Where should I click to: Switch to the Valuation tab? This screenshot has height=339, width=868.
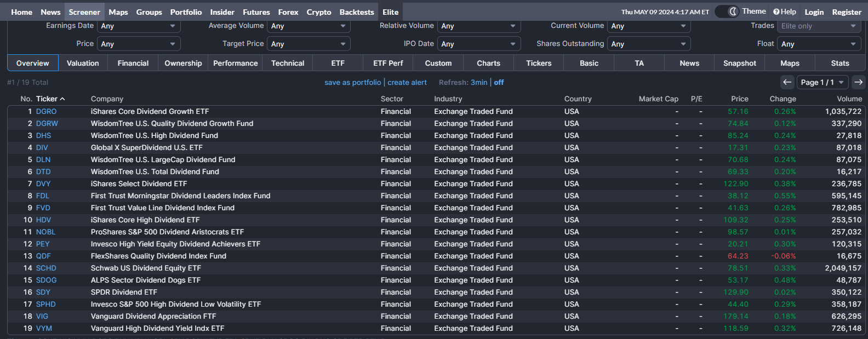pyautogui.click(x=83, y=63)
